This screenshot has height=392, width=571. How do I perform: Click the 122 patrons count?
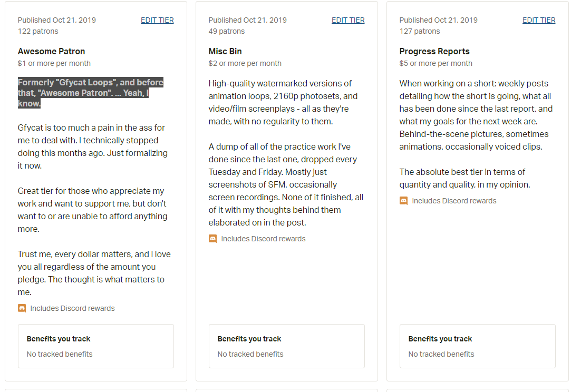[x=38, y=31]
